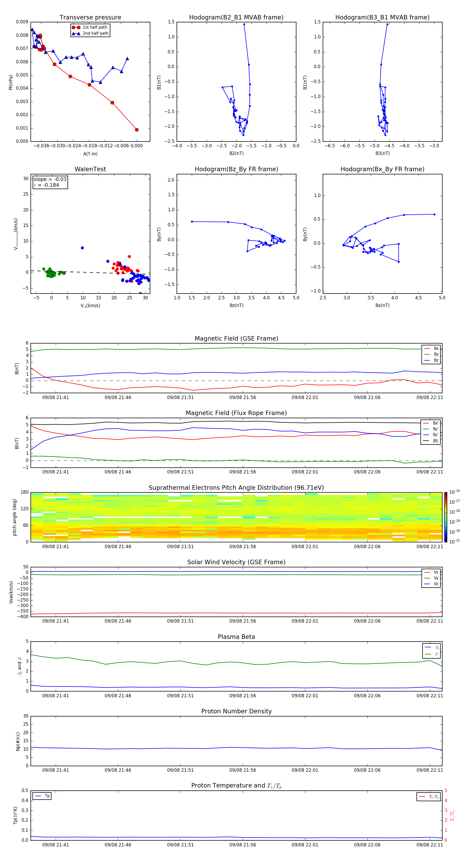Click the 'Hodogram(Bx_By FR frame)' title
This screenshot has height=868, width=473.
coord(382,169)
